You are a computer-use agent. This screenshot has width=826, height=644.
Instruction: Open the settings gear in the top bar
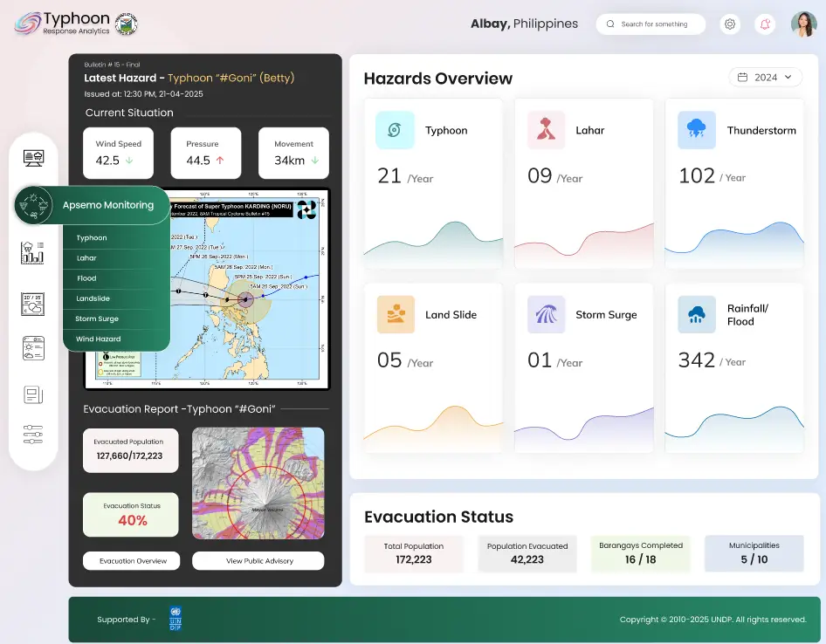tap(730, 24)
